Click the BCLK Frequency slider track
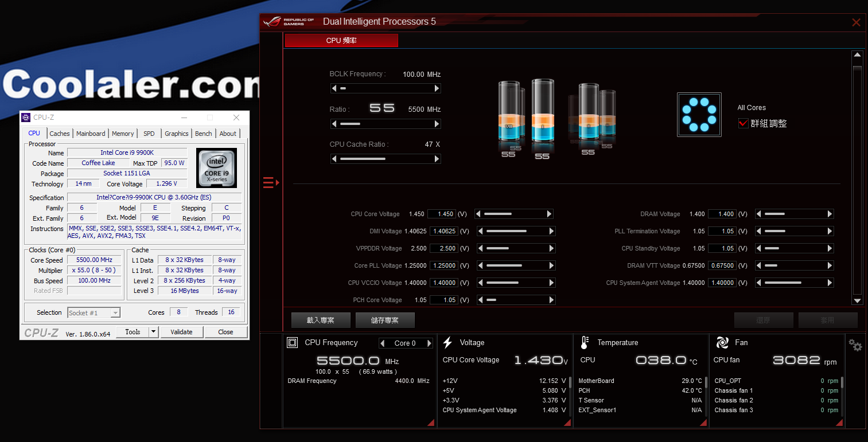Screen dimensions: 868x442 pyautogui.click(x=386, y=88)
